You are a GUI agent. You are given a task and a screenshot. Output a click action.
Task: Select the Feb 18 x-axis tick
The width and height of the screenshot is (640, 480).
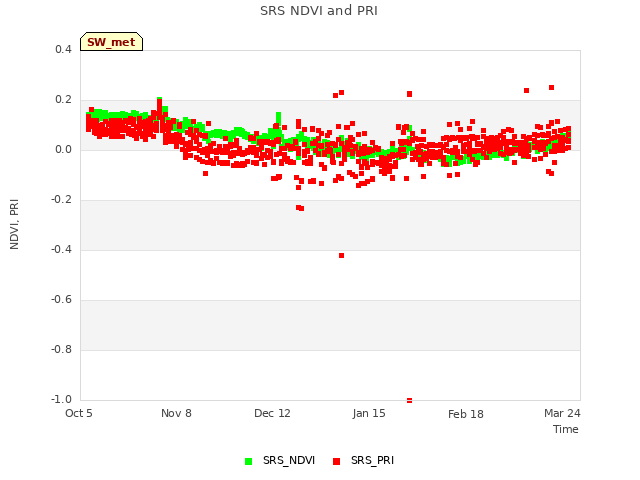point(466,414)
